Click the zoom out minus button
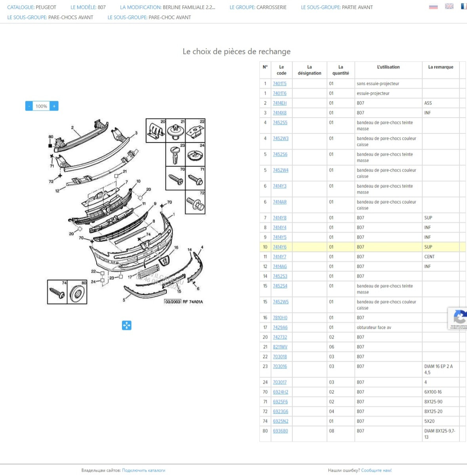467x476 pixels. 29,106
